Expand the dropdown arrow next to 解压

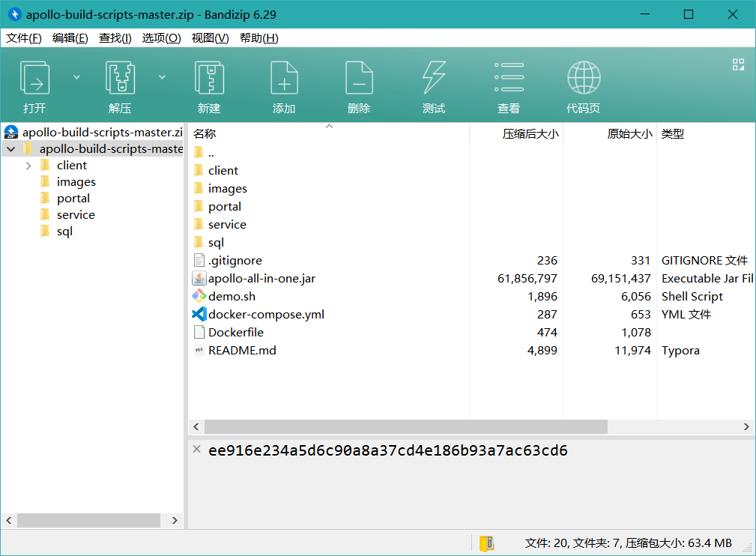click(162, 77)
